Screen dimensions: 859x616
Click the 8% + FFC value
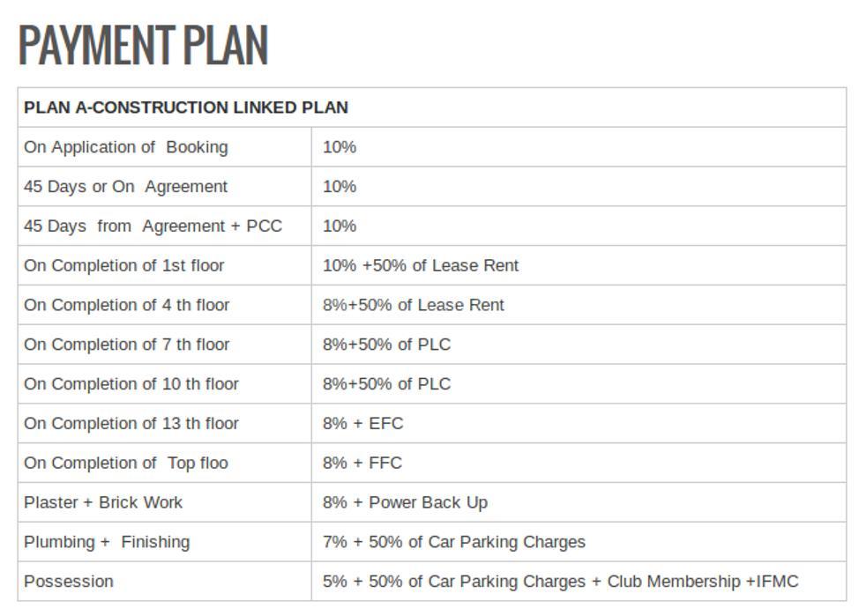pyautogui.click(x=362, y=463)
